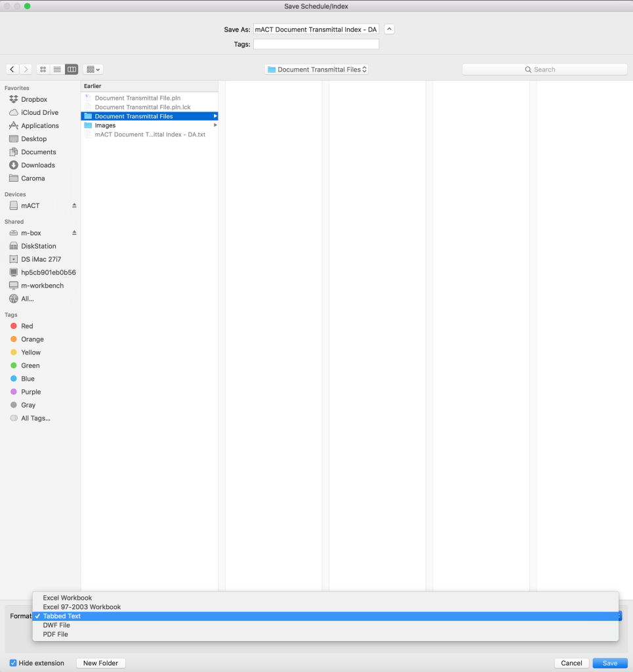This screenshot has width=633, height=672.
Task: Toggle the Hide extension checkbox
Action: [13, 663]
